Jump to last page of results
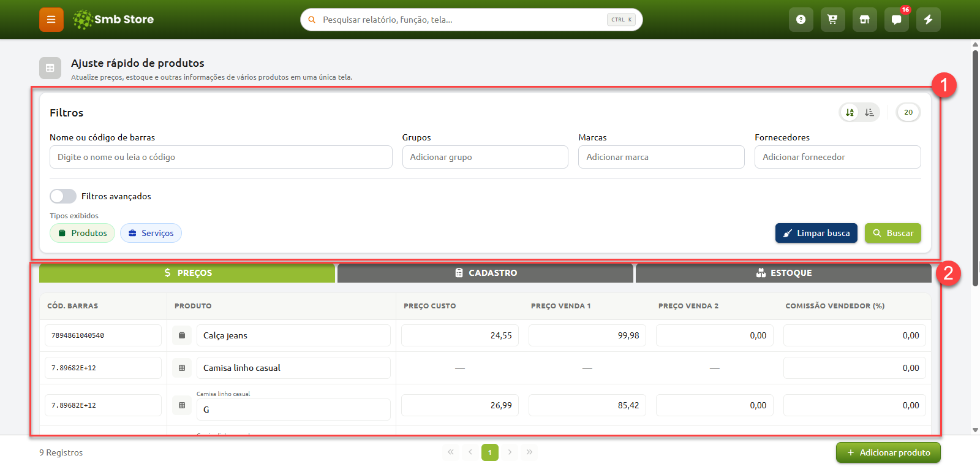The height and width of the screenshot is (469, 980). [x=529, y=452]
